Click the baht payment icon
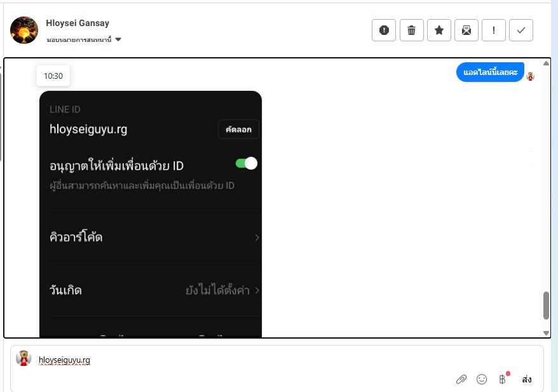The image size is (558, 392). [503, 379]
